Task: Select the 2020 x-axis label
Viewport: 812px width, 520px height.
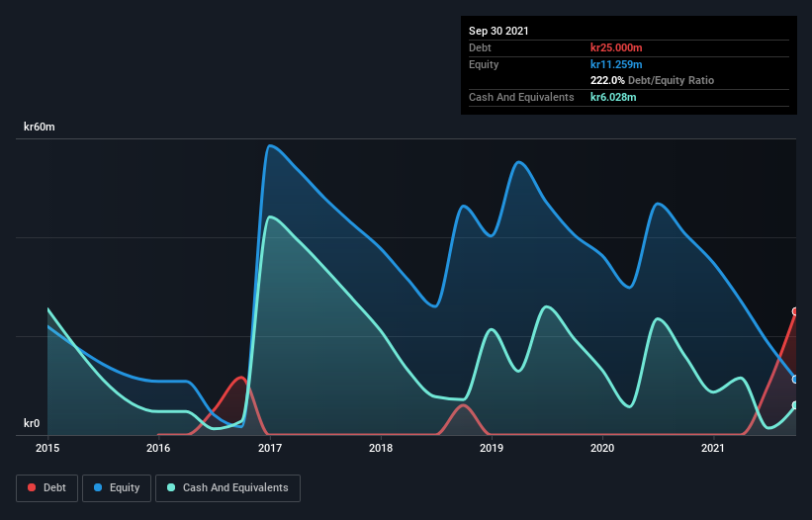Action: 602,448
